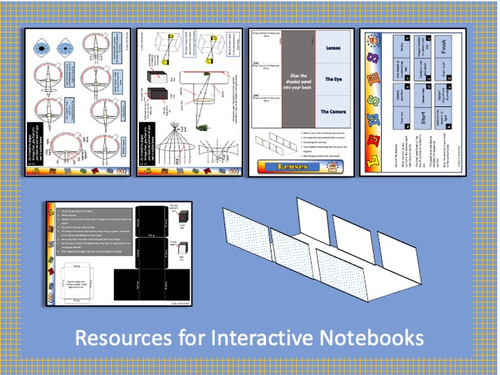
Task: Click the gray 'Glue the shaded panel' area
Action: [x=299, y=79]
